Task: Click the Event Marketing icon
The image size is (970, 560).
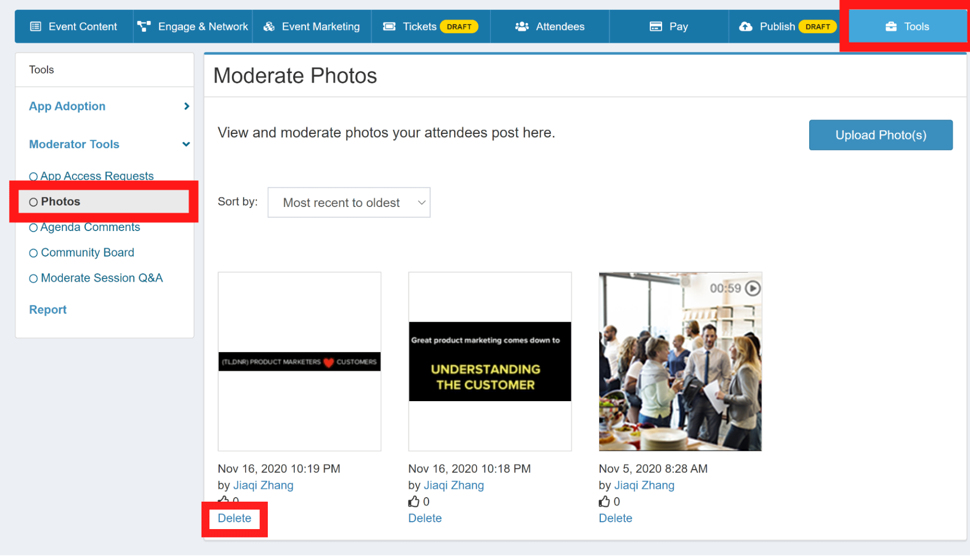Action: pyautogui.click(x=269, y=26)
